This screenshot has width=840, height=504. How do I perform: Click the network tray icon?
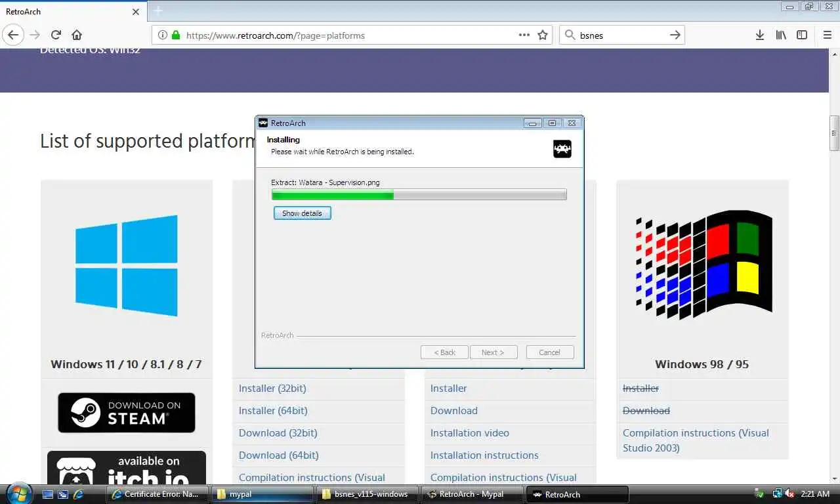pyautogui.click(x=777, y=493)
